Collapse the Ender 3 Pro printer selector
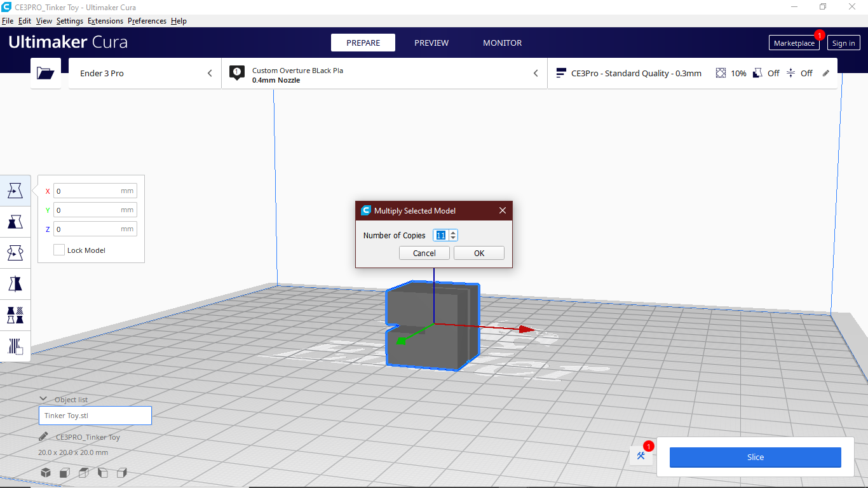Viewport: 868px width, 488px height. tap(210, 73)
